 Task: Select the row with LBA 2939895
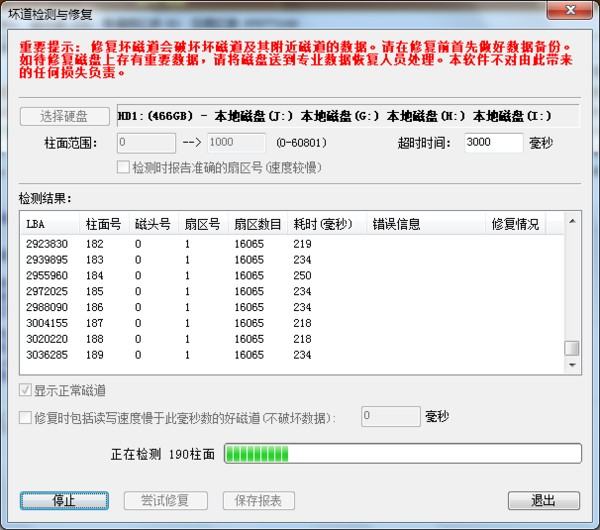pyautogui.click(x=292, y=260)
